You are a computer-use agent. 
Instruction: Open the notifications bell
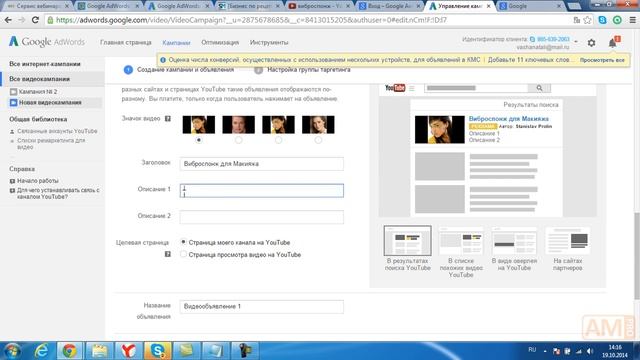tap(613, 42)
